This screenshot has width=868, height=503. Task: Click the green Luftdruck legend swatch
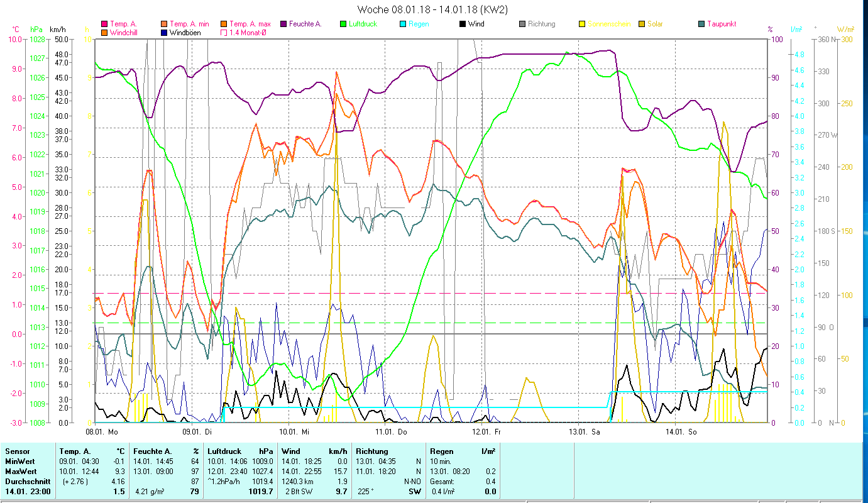coord(343,24)
